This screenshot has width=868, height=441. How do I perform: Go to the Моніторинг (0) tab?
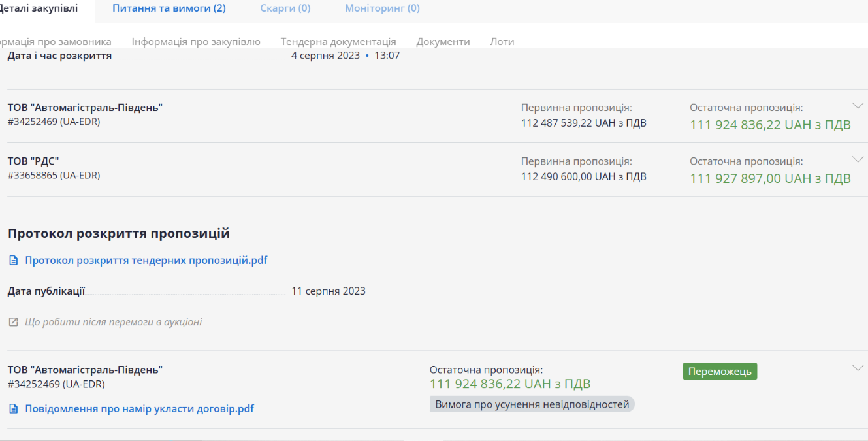click(382, 8)
